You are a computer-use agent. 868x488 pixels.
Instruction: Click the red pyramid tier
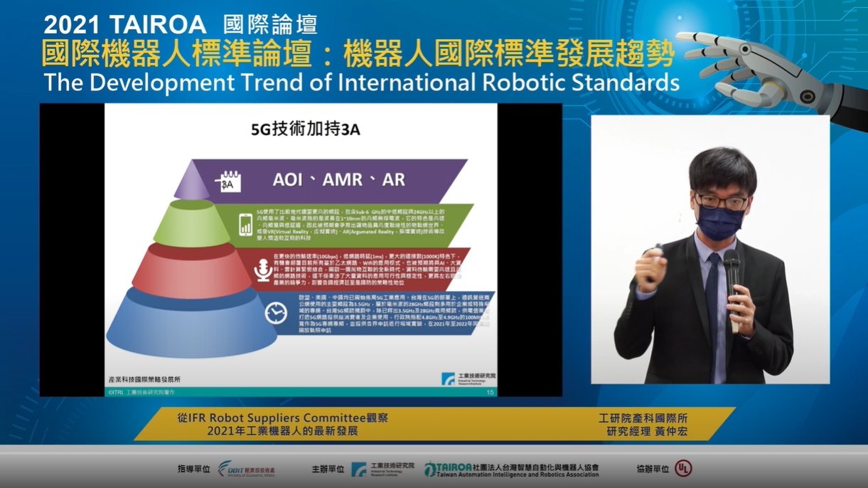pos(191,269)
